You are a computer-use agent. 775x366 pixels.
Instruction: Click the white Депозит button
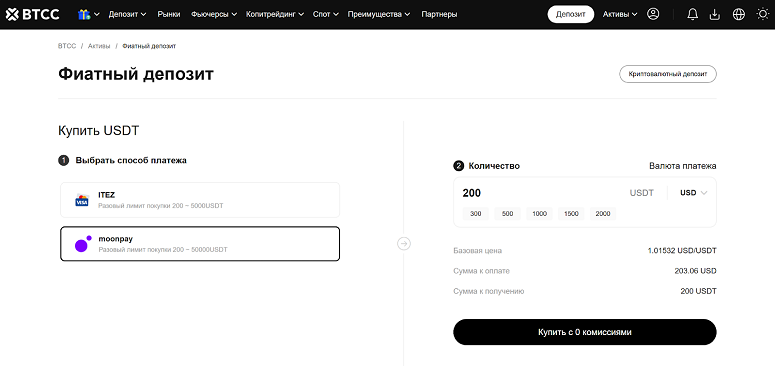coord(570,14)
